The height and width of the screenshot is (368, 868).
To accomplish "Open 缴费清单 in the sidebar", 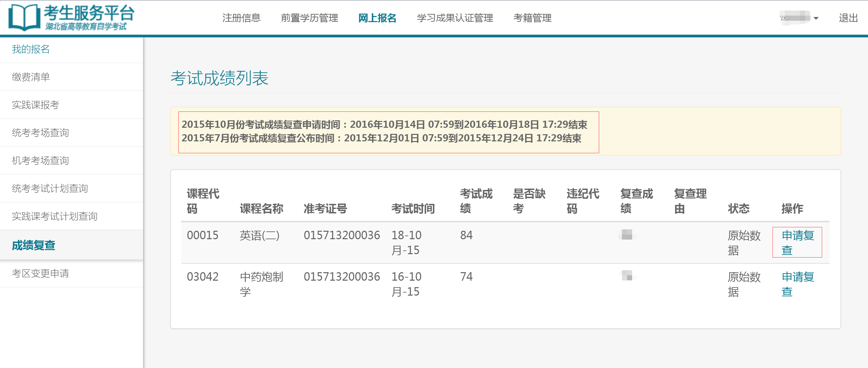I will click(31, 77).
